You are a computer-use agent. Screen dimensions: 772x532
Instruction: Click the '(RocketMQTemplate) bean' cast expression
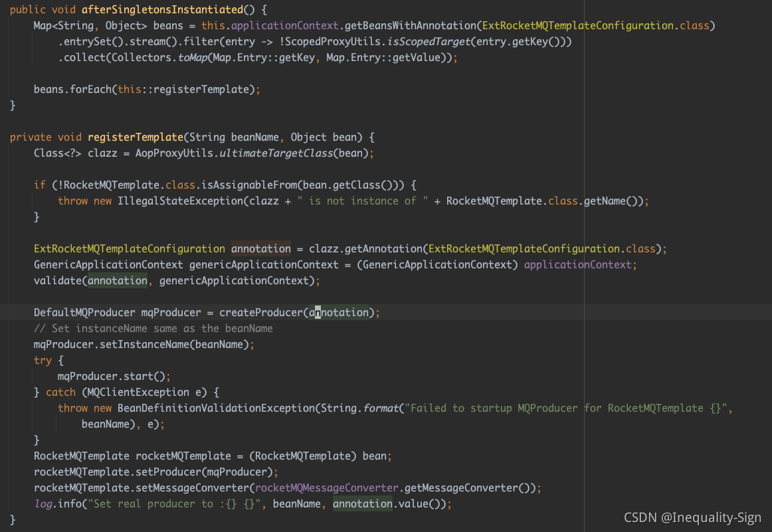318,456
